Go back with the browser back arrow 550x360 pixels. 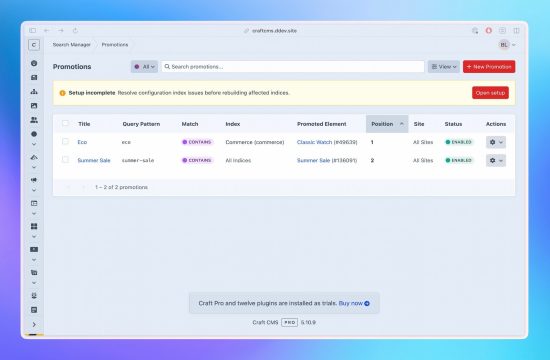coord(47,31)
